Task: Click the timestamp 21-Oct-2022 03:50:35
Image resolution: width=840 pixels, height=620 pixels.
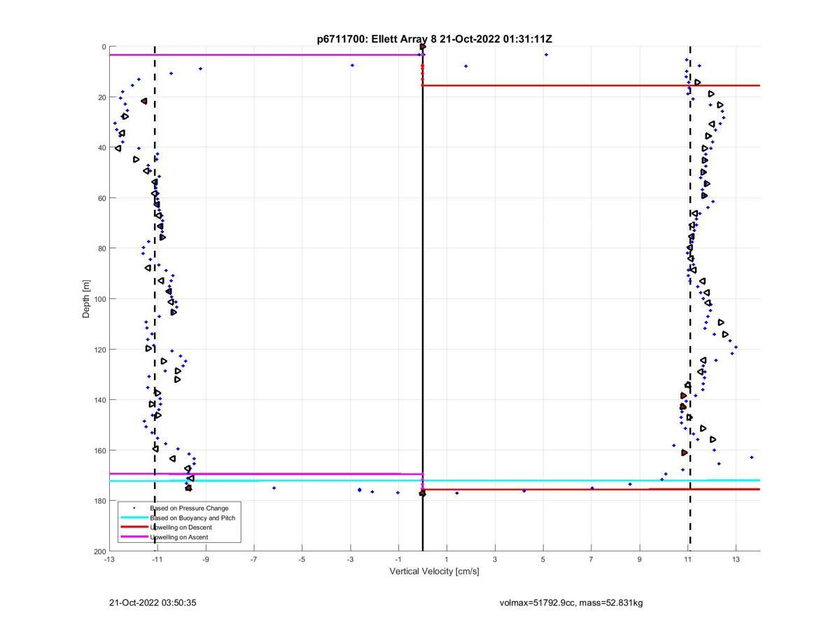Action: pyautogui.click(x=153, y=602)
